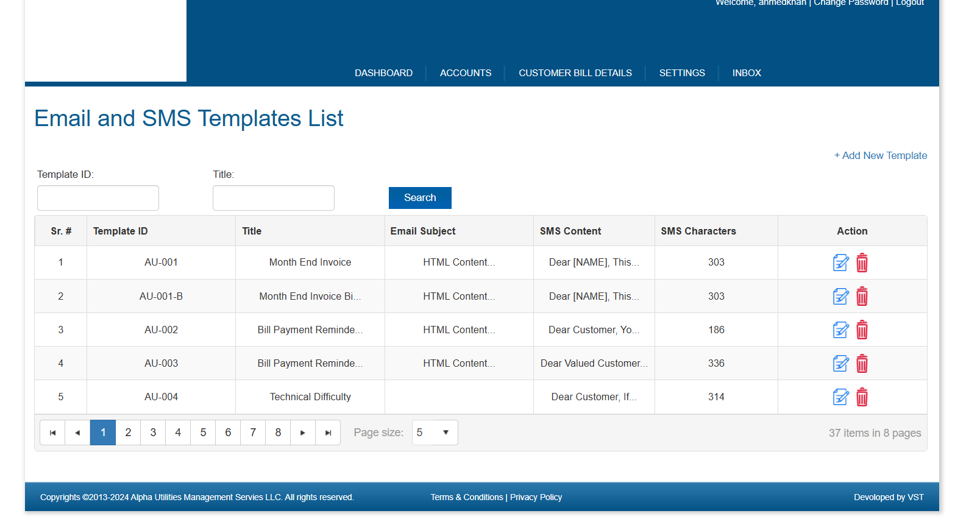The image size is (980, 519).
Task: Go to the last page of results
Action: click(x=328, y=432)
